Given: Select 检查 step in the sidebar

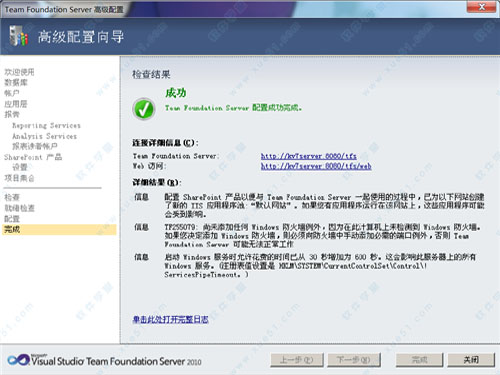Looking at the screenshot, I should pos(12,197).
